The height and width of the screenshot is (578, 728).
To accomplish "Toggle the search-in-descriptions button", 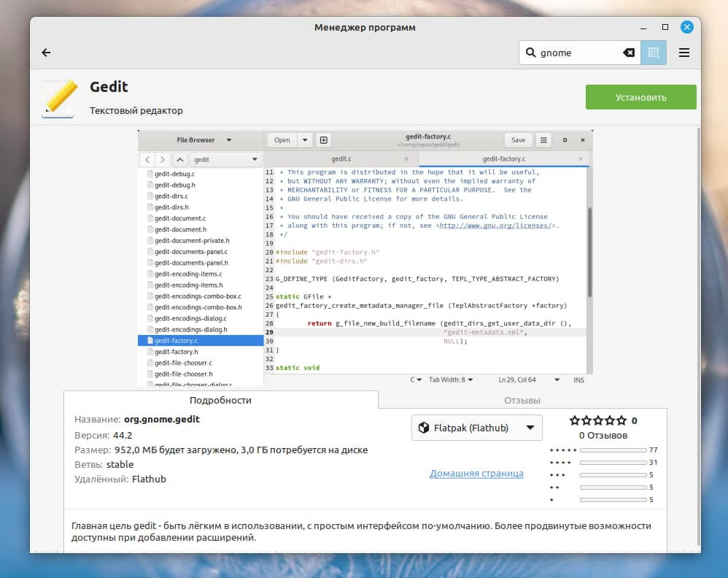I will pos(654,53).
